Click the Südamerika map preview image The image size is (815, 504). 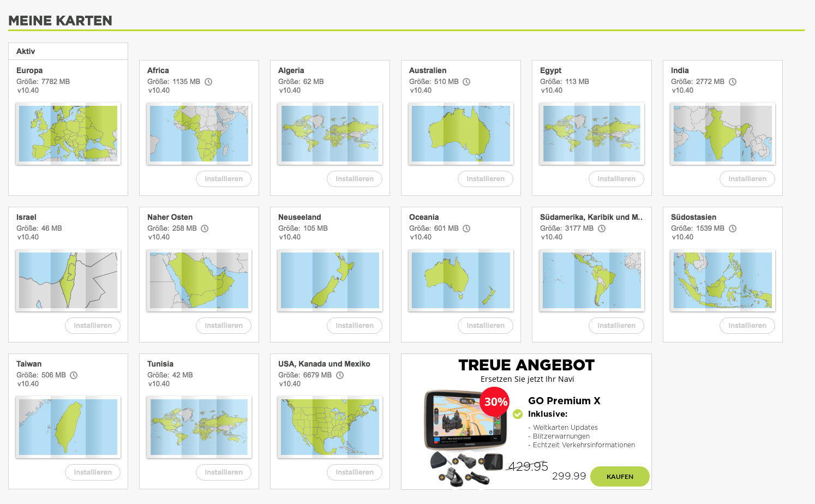592,280
